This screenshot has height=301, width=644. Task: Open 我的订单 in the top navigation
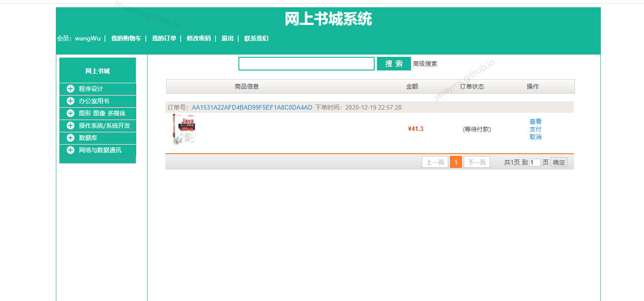pyautogui.click(x=164, y=39)
